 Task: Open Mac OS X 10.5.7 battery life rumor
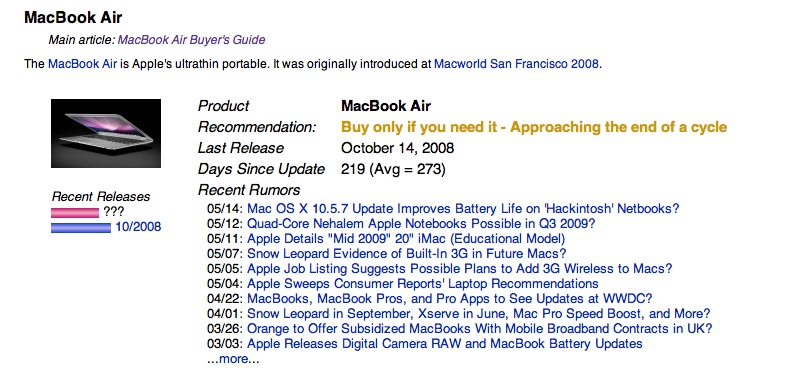[463, 208]
